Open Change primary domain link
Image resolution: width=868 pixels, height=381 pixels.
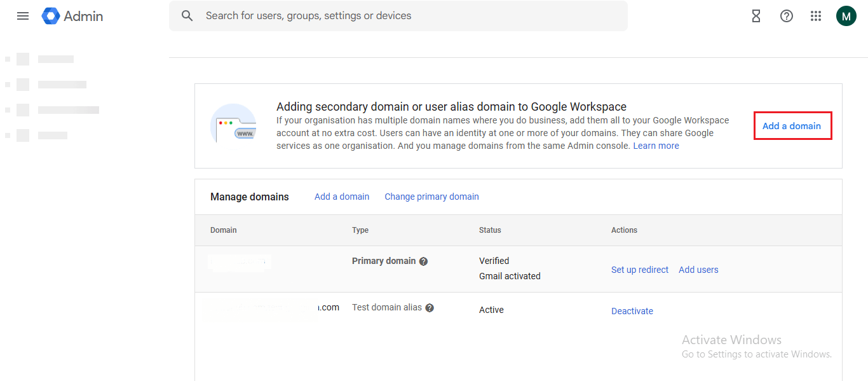[431, 197]
